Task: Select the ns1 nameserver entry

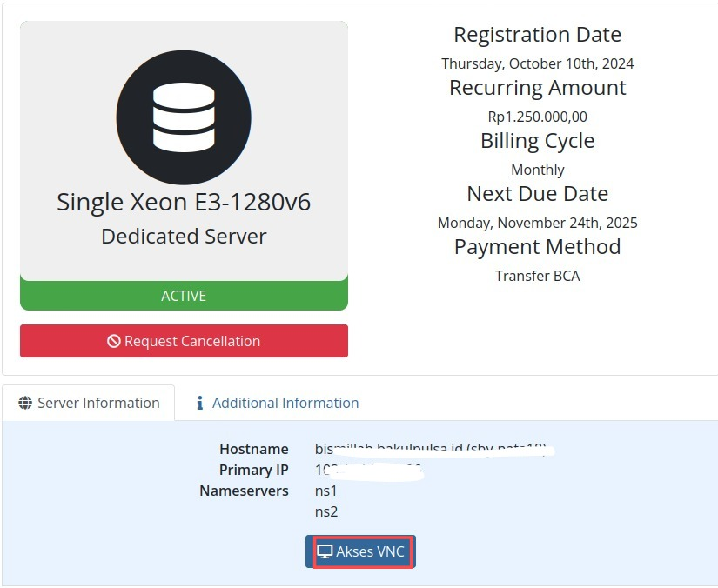Action: 326,491
